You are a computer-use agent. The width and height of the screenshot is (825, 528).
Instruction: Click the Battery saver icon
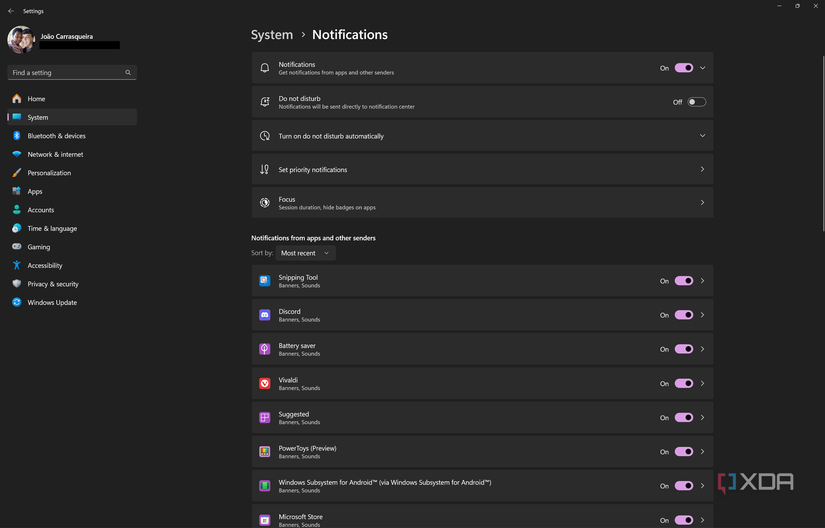click(265, 349)
